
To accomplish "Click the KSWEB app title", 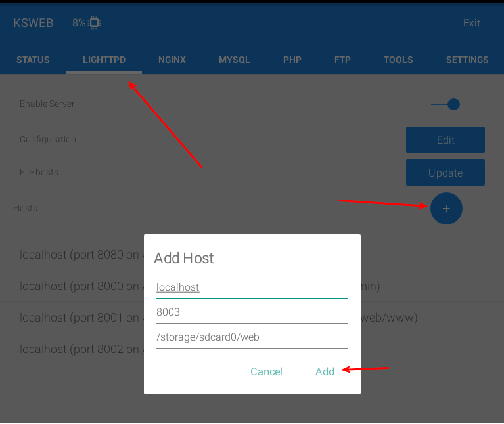I will [33, 23].
